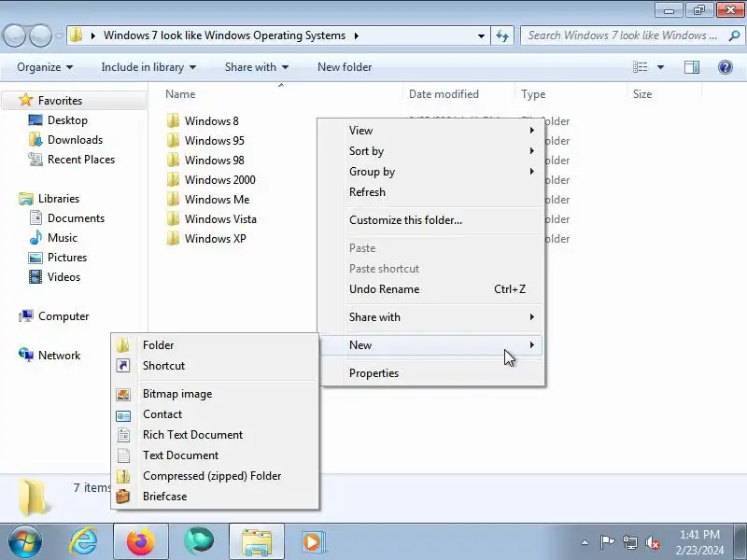Select Computer in the navigation pane

(x=63, y=316)
